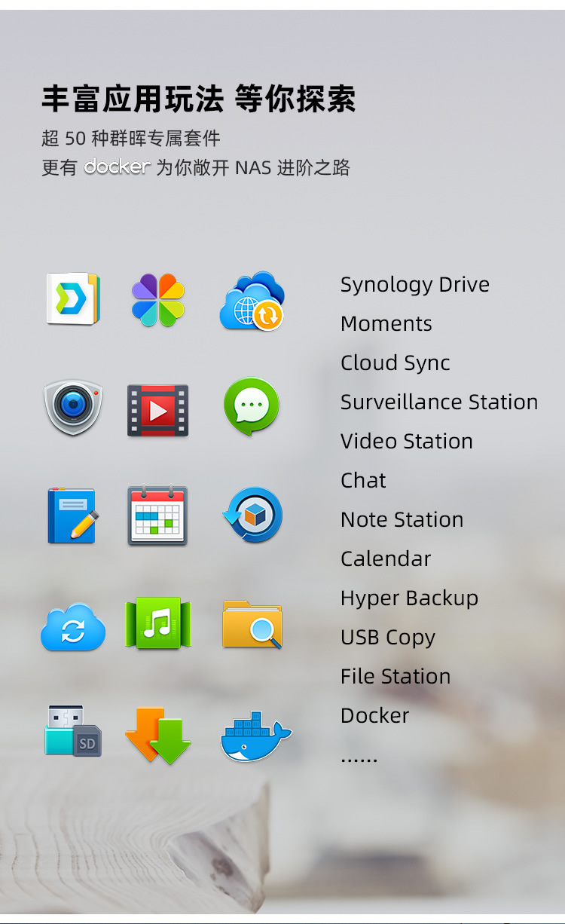Screen dimensions: 565x924
Task: Open the File Station folder magnifier icon
Action: coord(252,624)
